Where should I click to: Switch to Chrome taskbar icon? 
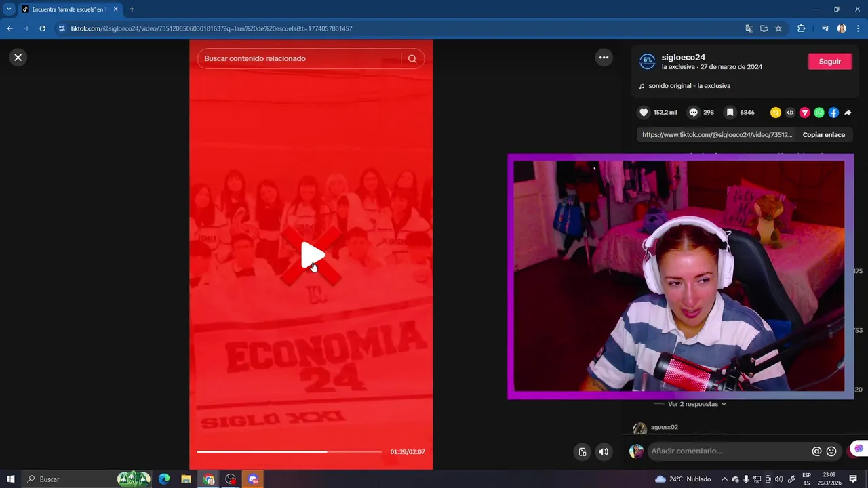[209, 479]
